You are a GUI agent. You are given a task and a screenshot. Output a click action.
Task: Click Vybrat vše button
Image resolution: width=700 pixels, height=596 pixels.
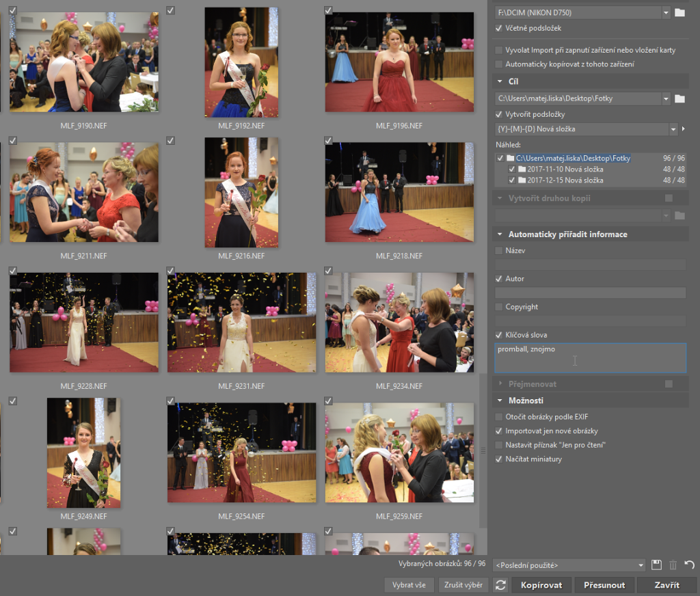click(409, 585)
